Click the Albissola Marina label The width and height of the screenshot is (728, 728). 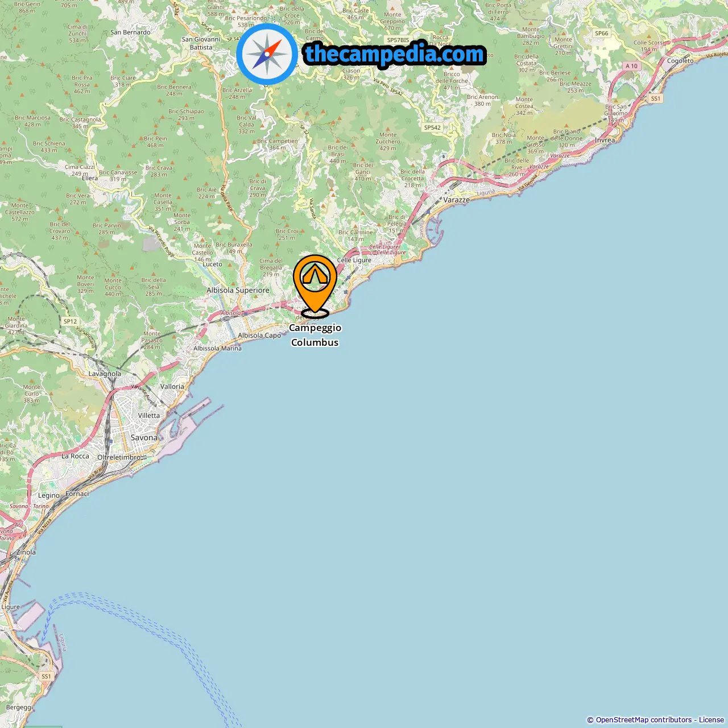point(217,348)
